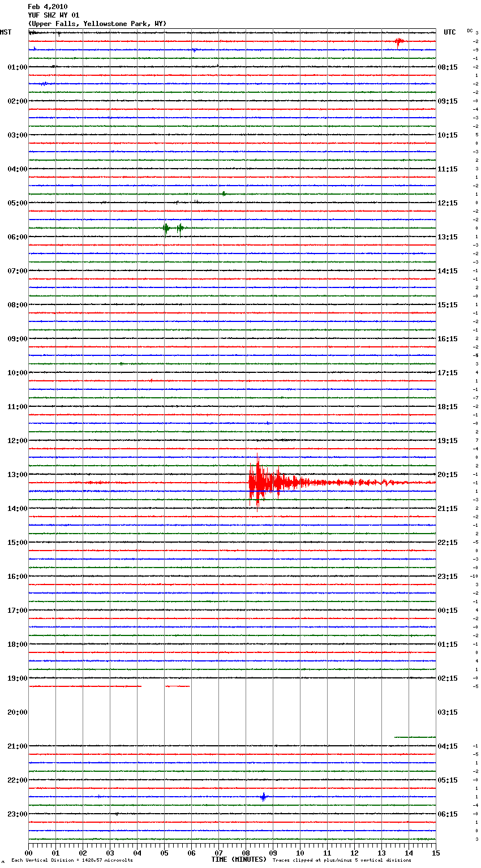Click 'Traces clipped at plus/minus 5 vertical divisions'
The image size is (481, 868).
pyautogui.click(x=342, y=861)
